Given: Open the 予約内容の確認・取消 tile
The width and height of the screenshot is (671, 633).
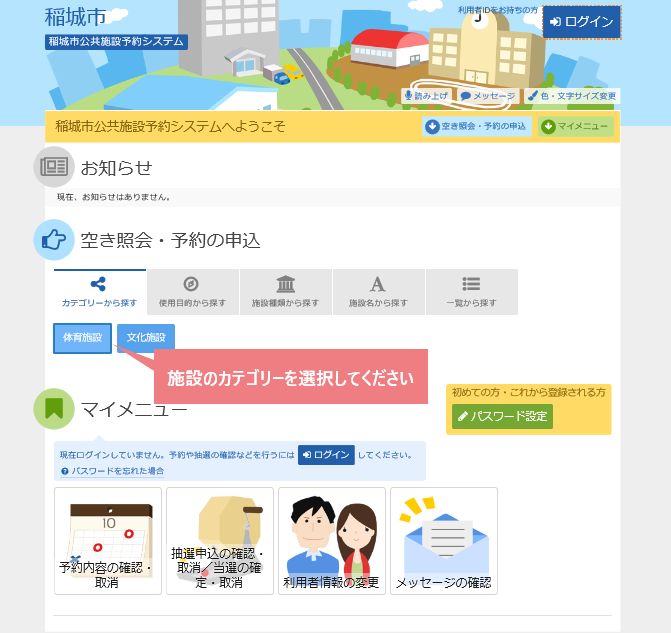Looking at the screenshot, I should click(108, 541).
